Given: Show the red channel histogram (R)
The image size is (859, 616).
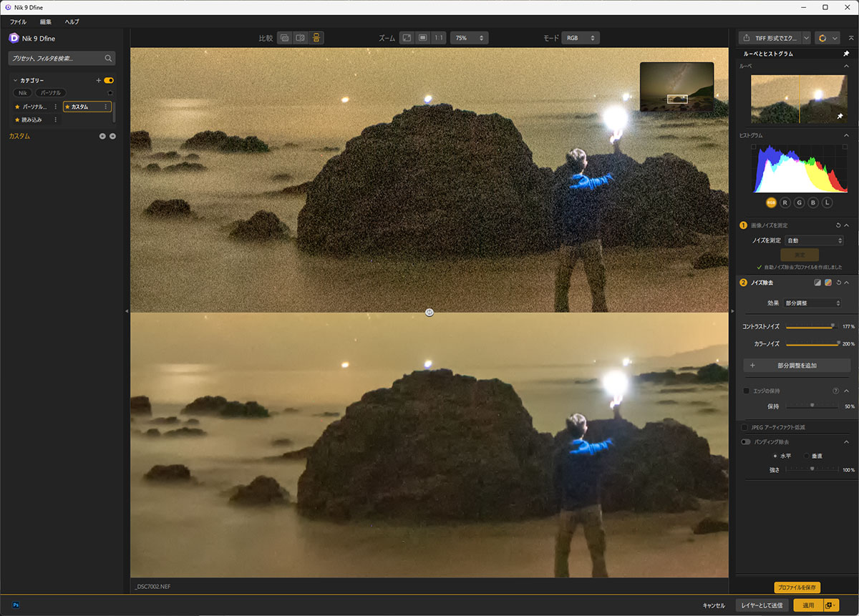Looking at the screenshot, I should [x=785, y=203].
